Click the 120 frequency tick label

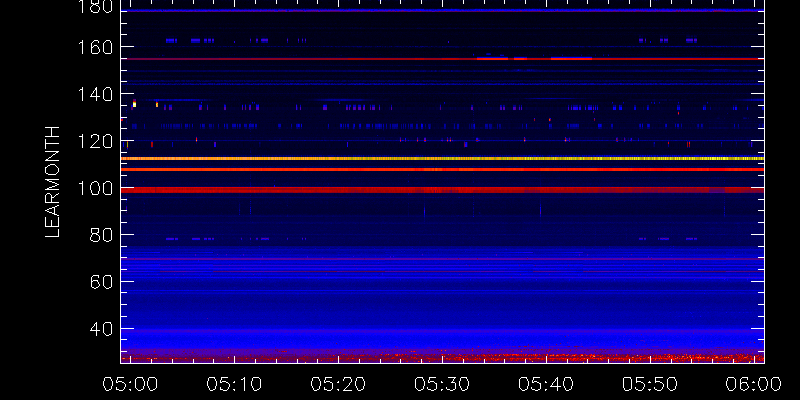(x=97, y=141)
